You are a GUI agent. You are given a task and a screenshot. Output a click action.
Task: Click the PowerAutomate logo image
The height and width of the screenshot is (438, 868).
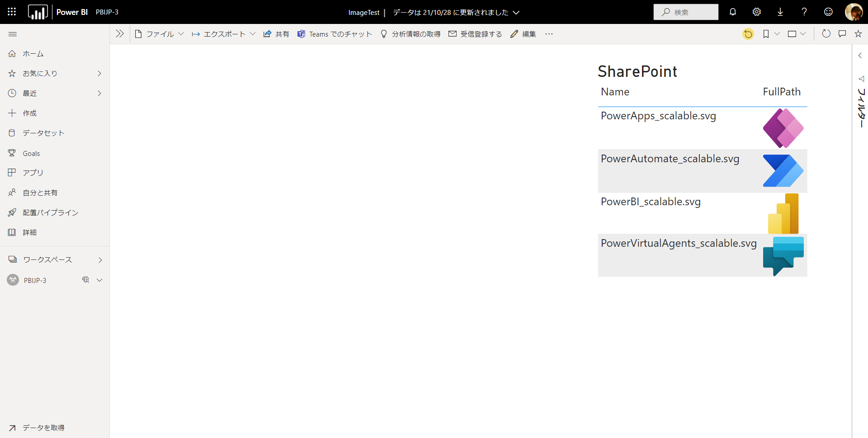783,171
